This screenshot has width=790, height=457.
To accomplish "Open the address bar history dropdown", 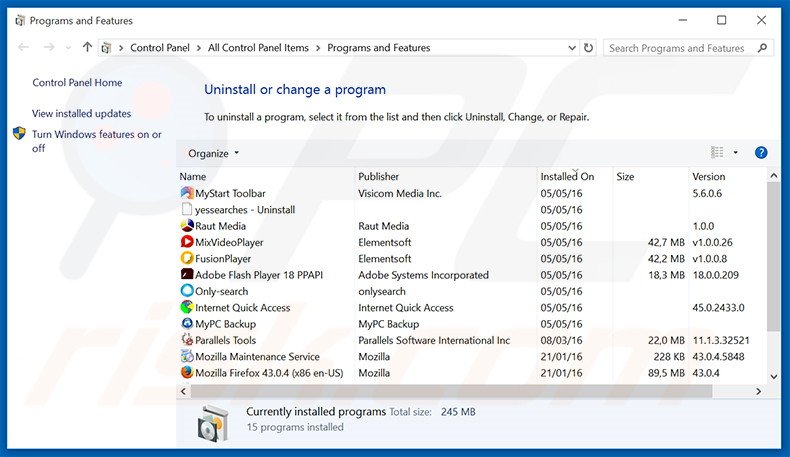I will (x=572, y=48).
